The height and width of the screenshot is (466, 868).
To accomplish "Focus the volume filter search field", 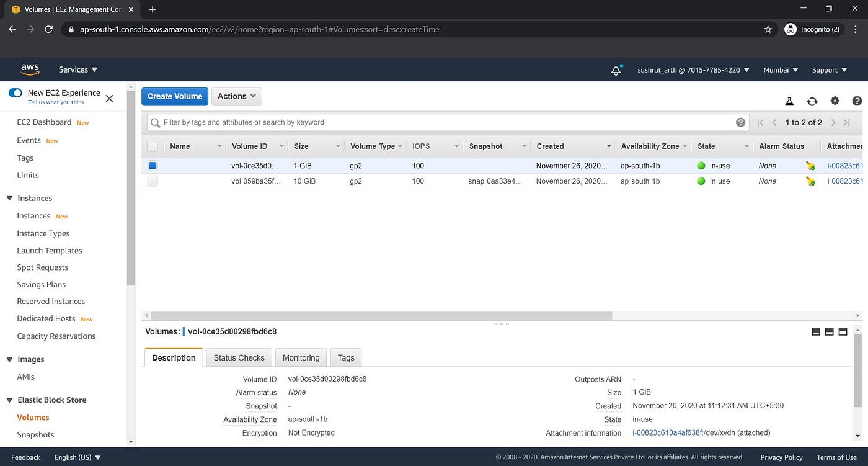I will click(x=446, y=122).
